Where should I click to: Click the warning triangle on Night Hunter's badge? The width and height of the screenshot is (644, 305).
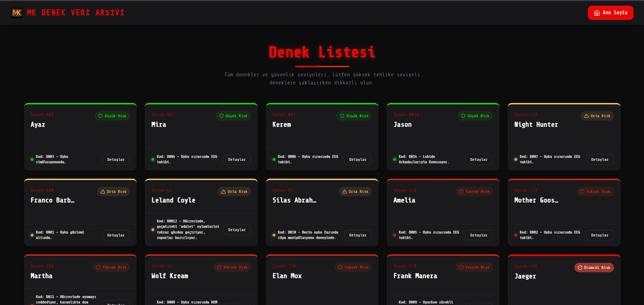pyautogui.click(x=586, y=116)
